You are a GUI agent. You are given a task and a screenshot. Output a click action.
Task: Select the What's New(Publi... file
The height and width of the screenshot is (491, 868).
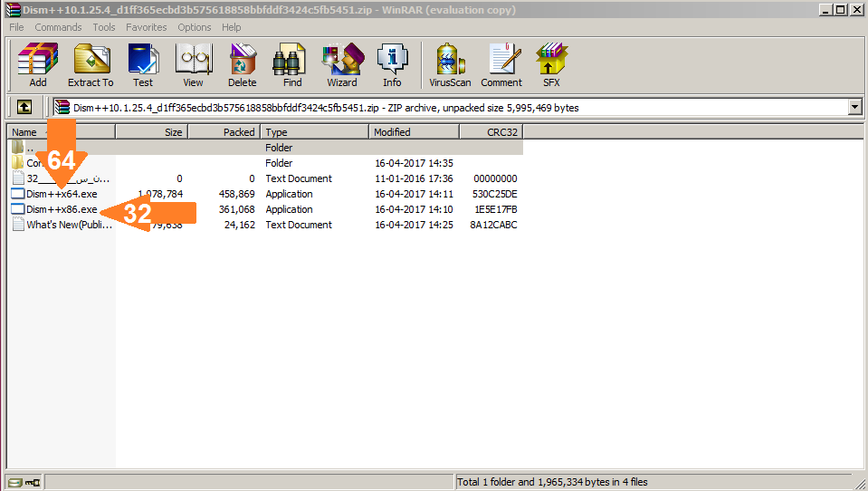tap(69, 225)
